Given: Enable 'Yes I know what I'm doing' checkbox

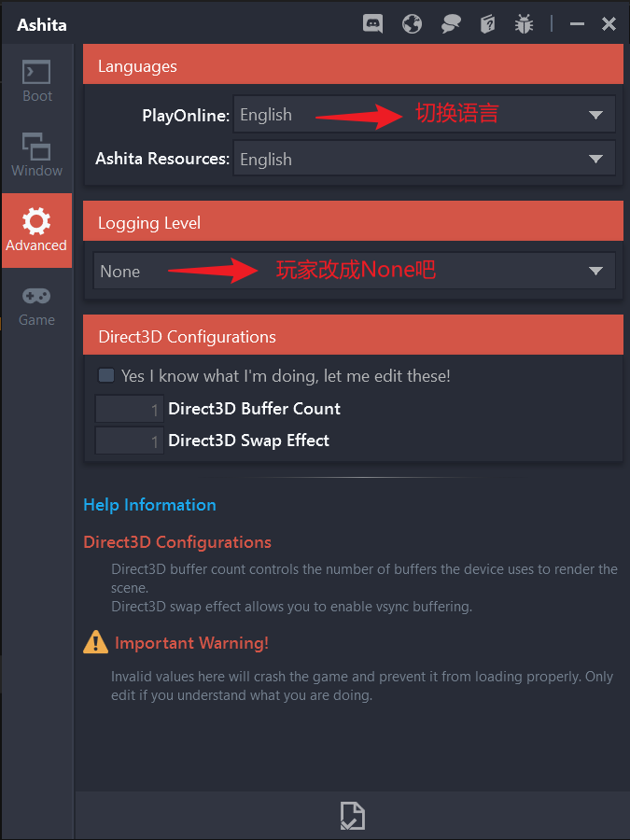Looking at the screenshot, I should pos(106,375).
